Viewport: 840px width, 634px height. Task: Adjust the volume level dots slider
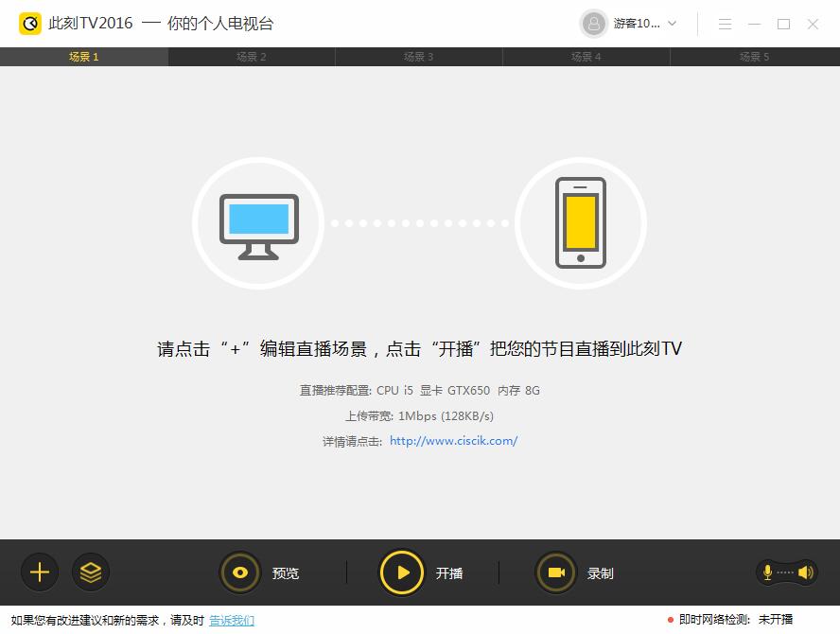tap(786, 572)
